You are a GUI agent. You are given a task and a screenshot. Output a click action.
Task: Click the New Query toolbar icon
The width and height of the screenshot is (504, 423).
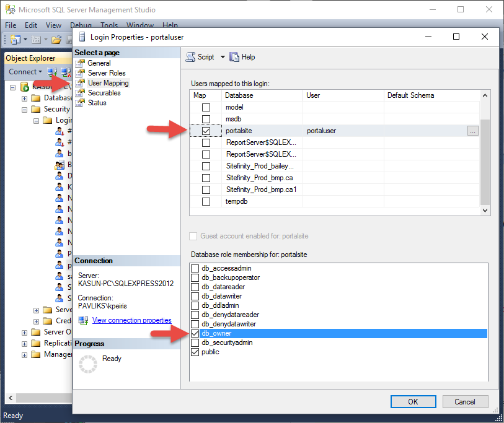point(15,40)
